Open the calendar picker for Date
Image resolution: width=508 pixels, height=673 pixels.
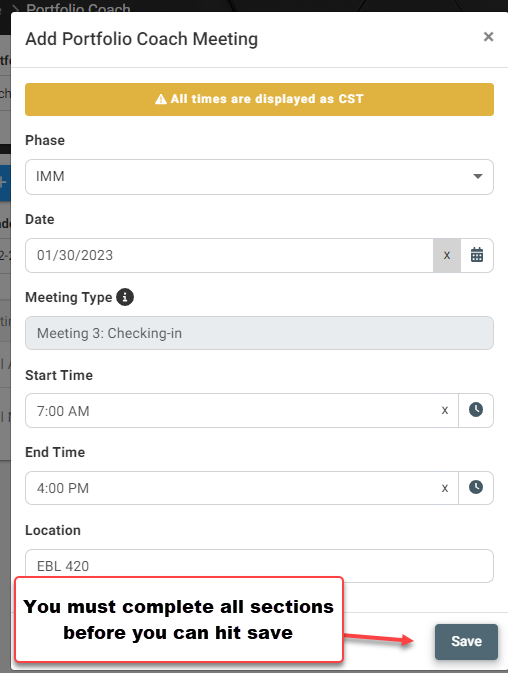pyautogui.click(x=477, y=255)
